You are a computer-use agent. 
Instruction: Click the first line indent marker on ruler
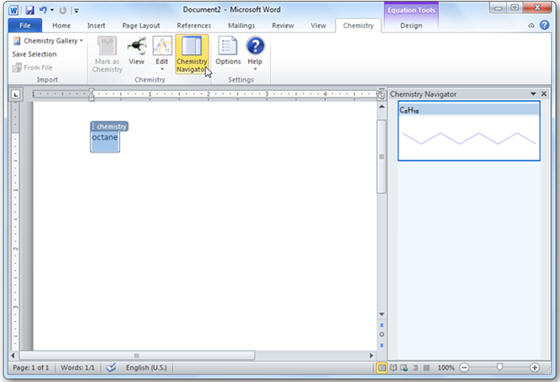pos(91,91)
